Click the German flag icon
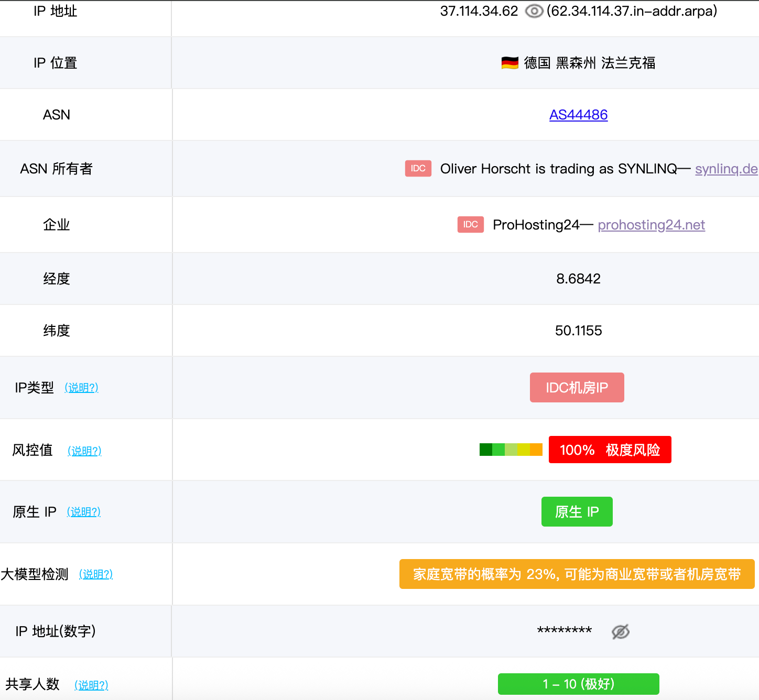 (x=509, y=63)
